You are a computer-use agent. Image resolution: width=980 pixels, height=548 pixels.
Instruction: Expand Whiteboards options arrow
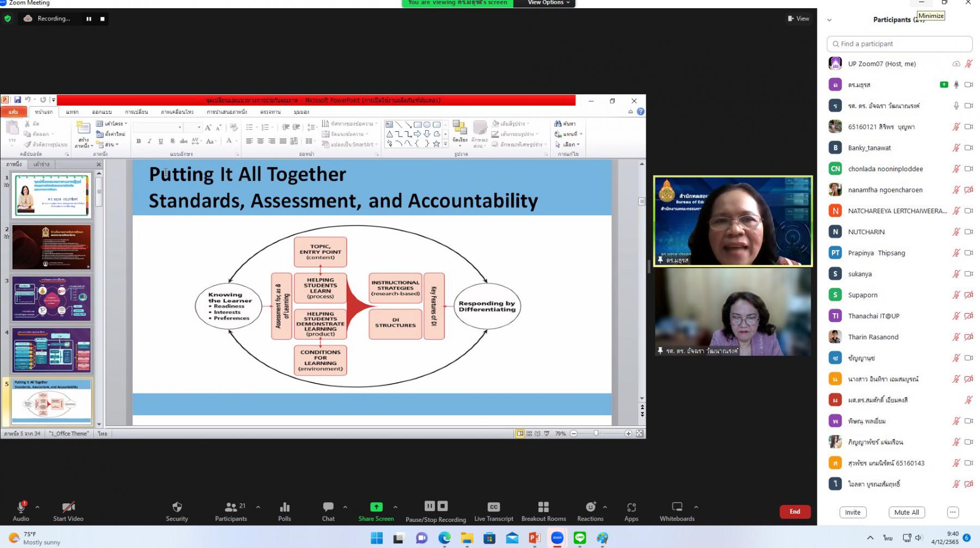(x=696, y=507)
